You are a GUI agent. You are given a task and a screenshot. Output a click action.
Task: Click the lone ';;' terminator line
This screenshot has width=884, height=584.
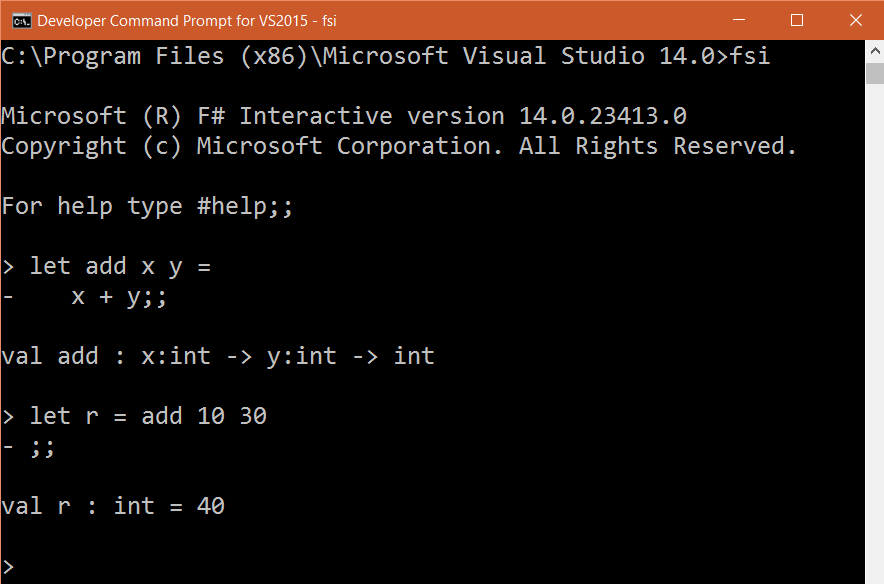point(42,446)
